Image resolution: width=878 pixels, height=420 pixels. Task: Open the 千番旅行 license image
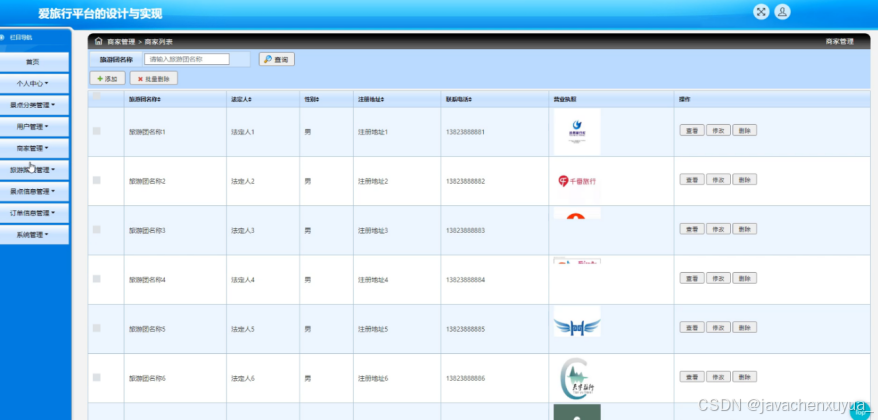pyautogui.click(x=577, y=181)
